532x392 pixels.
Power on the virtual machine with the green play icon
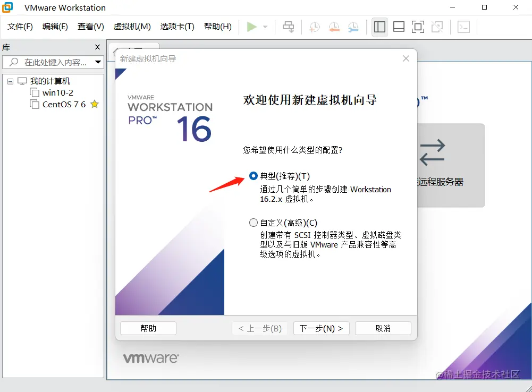tap(251, 27)
